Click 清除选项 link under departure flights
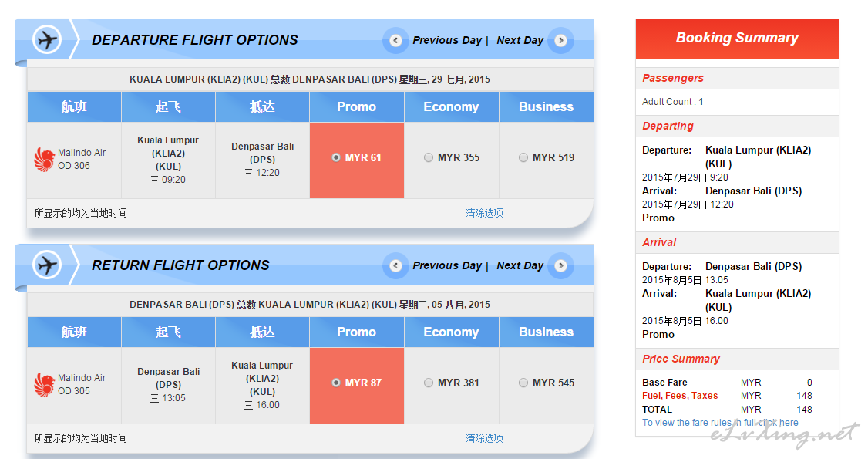The image size is (868, 459). [484, 213]
